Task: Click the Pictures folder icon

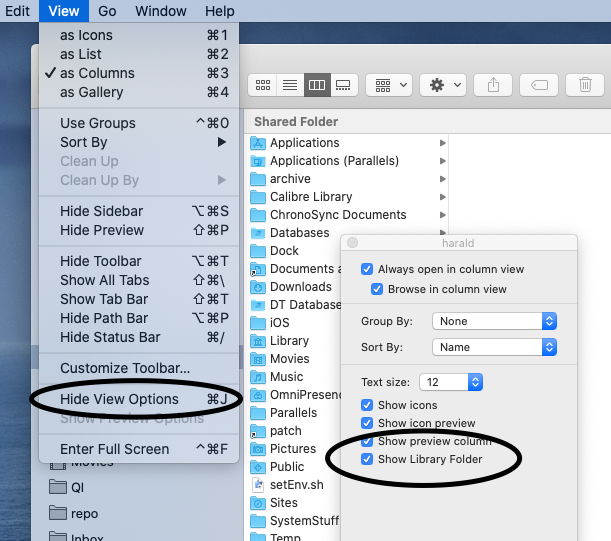Action: click(x=258, y=449)
